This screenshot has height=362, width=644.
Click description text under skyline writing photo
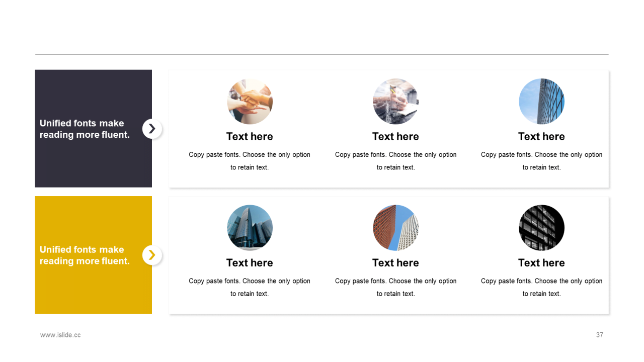point(396,161)
